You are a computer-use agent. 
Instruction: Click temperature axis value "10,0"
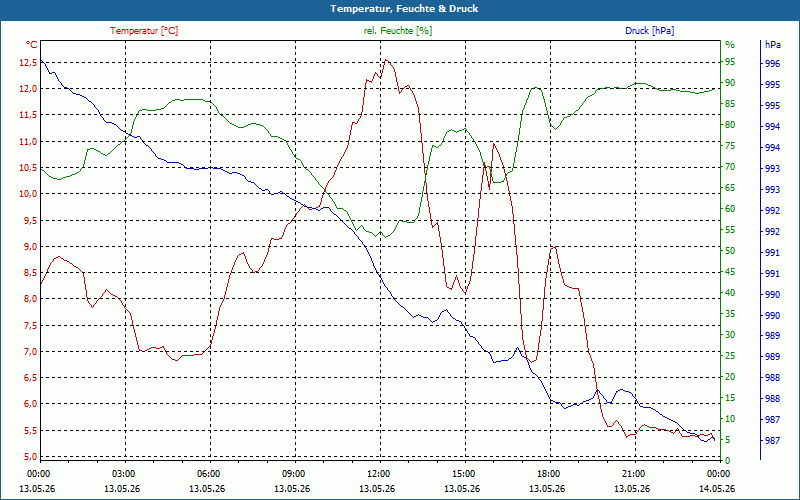coord(29,194)
